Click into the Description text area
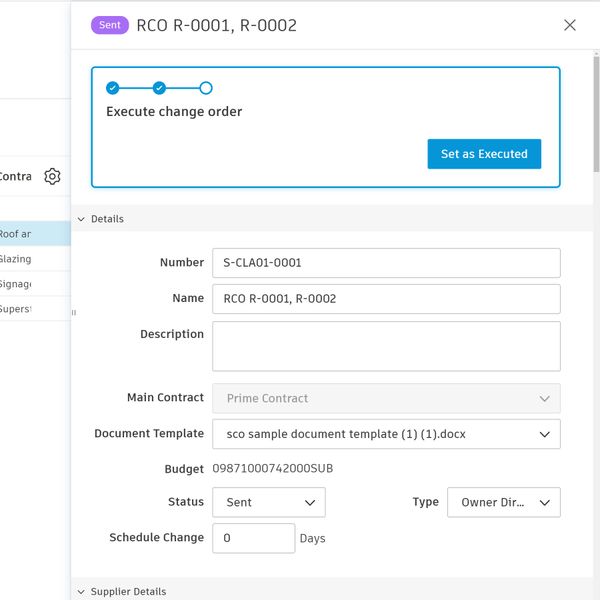Image resolution: width=600 pixels, height=600 pixels. [x=386, y=346]
